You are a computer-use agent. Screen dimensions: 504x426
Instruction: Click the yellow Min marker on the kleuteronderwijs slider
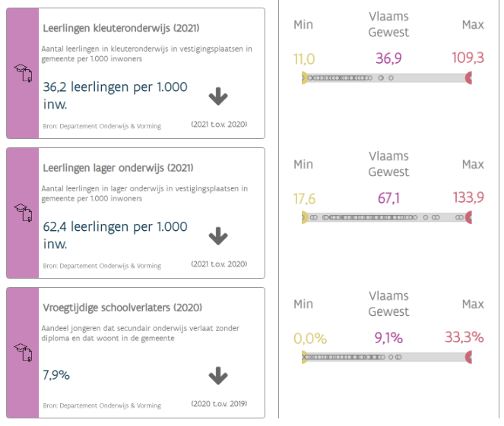pyautogui.click(x=305, y=77)
